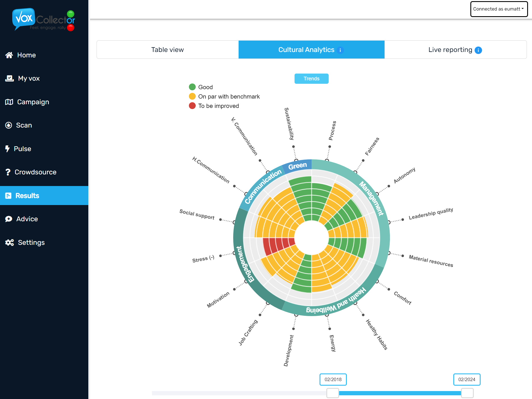Image resolution: width=532 pixels, height=399 pixels.
Task: Click the Leadership quality axis label
Action: 431,214
